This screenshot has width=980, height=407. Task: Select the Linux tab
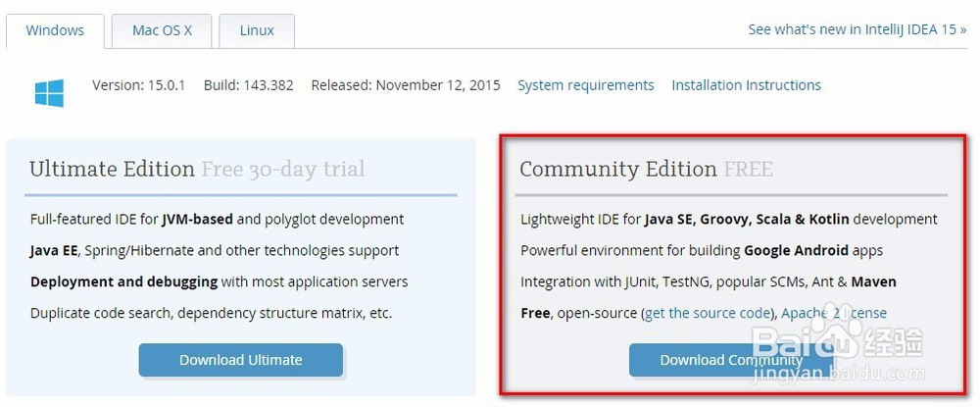pyautogui.click(x=257, y=30)
